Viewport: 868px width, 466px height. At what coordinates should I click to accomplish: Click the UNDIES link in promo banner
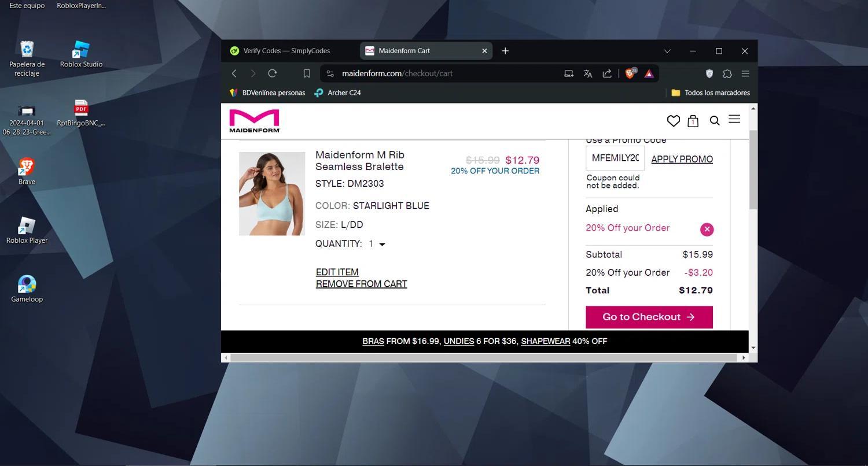click(459, 341)
